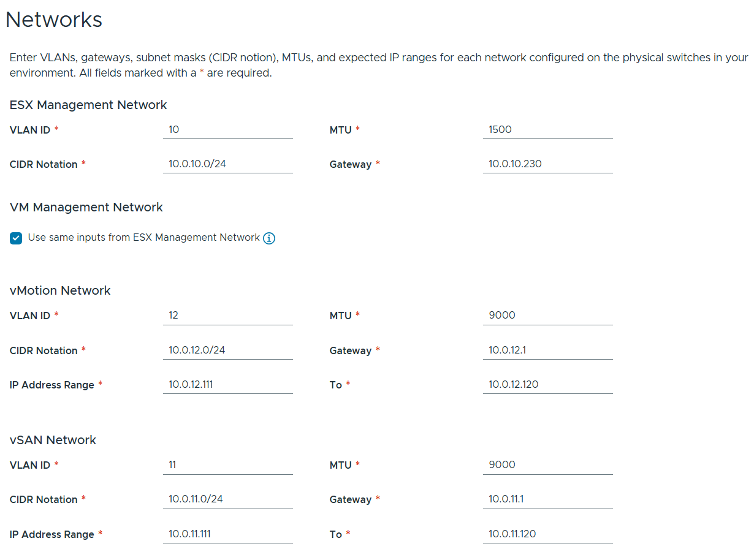Select the vSAN CIDR Notation field
The width and height of the screenshot is (754, 560).
227,499
